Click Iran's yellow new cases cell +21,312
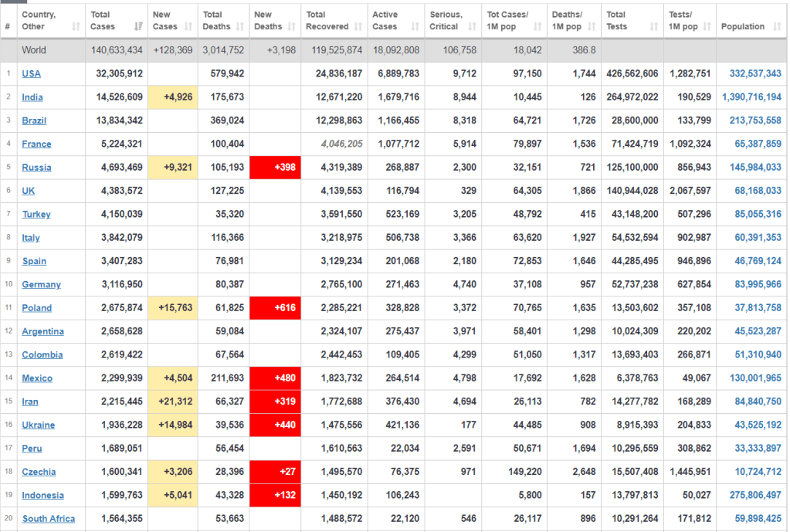Viewport: 790px width, 532px height. point(173,402)
